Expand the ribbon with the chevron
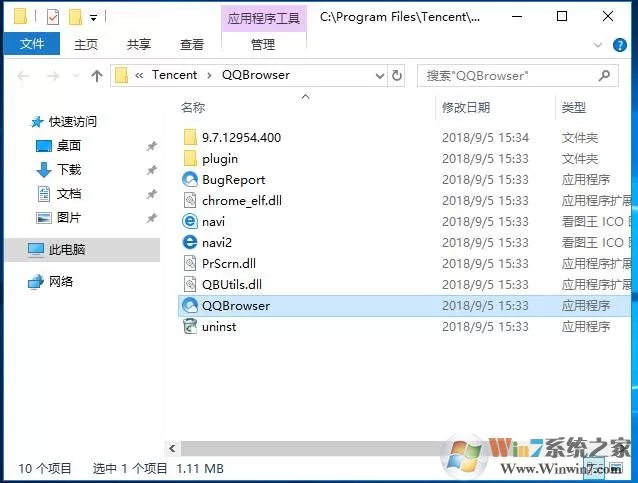This screenshot has height=483, width=638. point(597,45)
